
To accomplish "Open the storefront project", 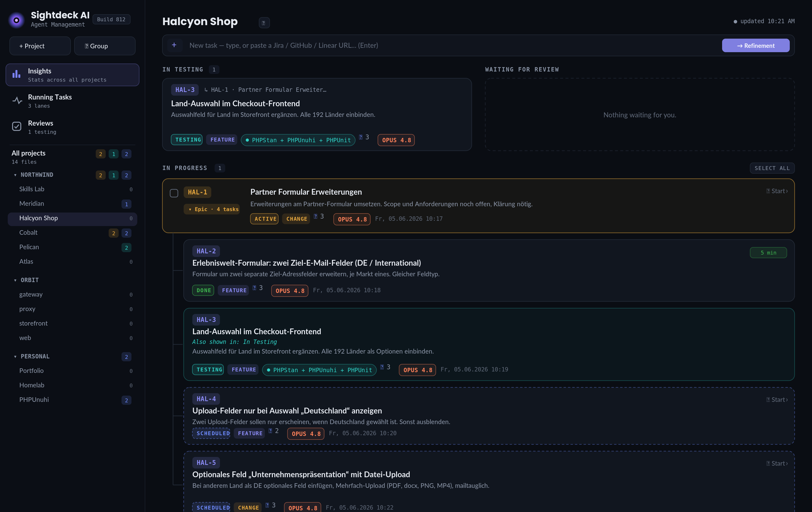I will click(72, 324).
